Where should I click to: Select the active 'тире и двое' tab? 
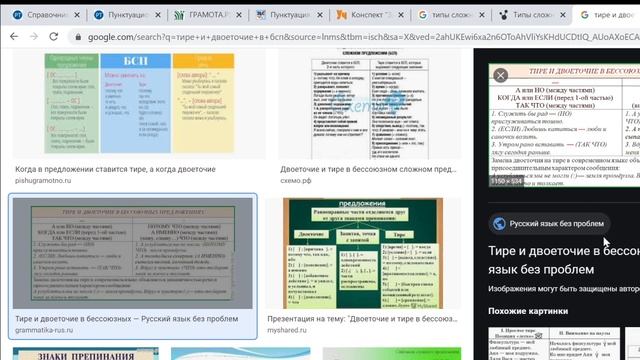pos(607,15)
